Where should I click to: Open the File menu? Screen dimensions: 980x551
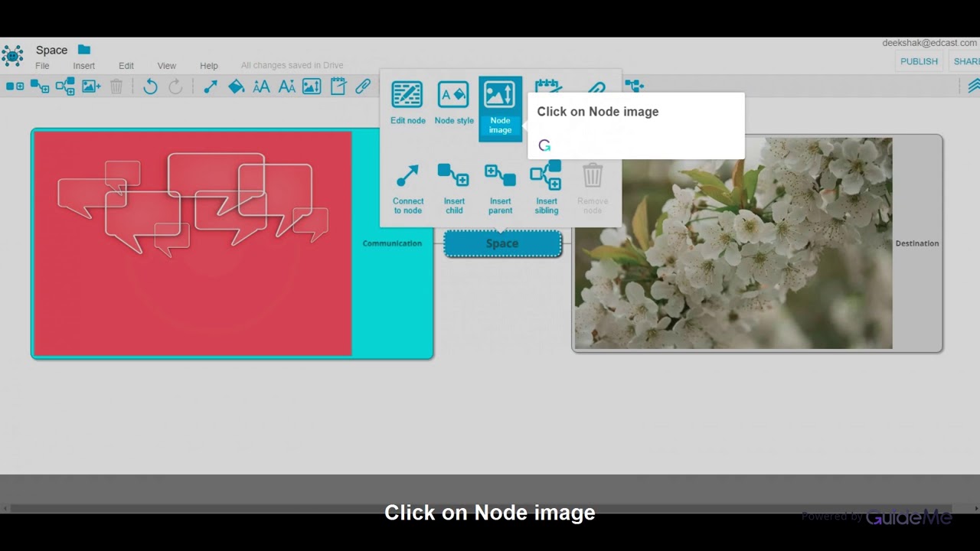pos(42,66)
